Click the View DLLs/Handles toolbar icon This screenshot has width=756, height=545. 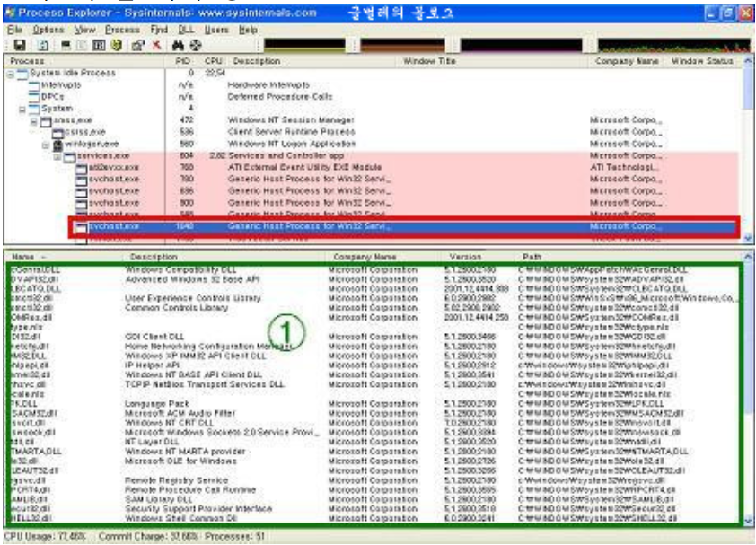pos(116,45)
